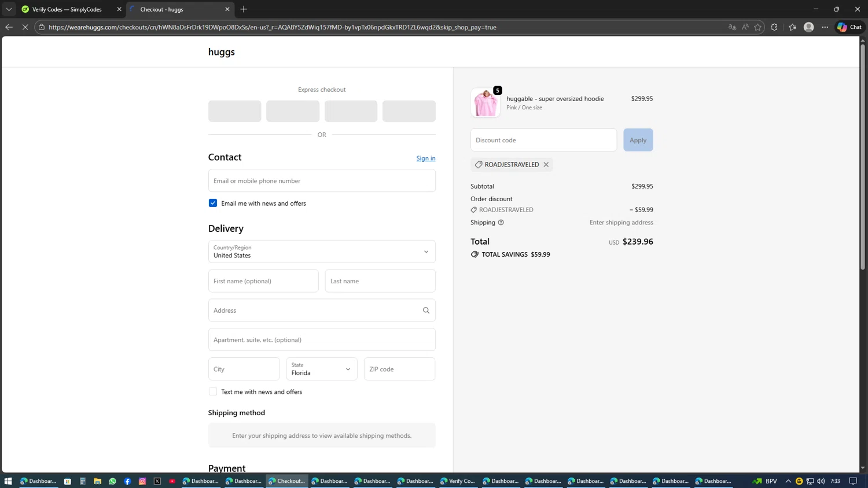Click the BPV stock widget in taskbar
This screenshot has height=488, width=868.
[x=764, y=481]
